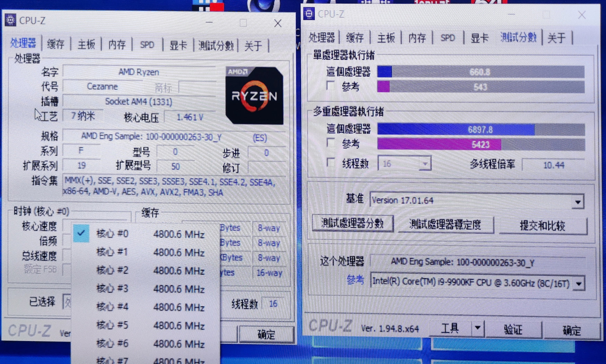Image resolution: width=606 pixels, height=364 pixels.
Task: Click the 測試處理器分數 button
Action: click(352, 223)
